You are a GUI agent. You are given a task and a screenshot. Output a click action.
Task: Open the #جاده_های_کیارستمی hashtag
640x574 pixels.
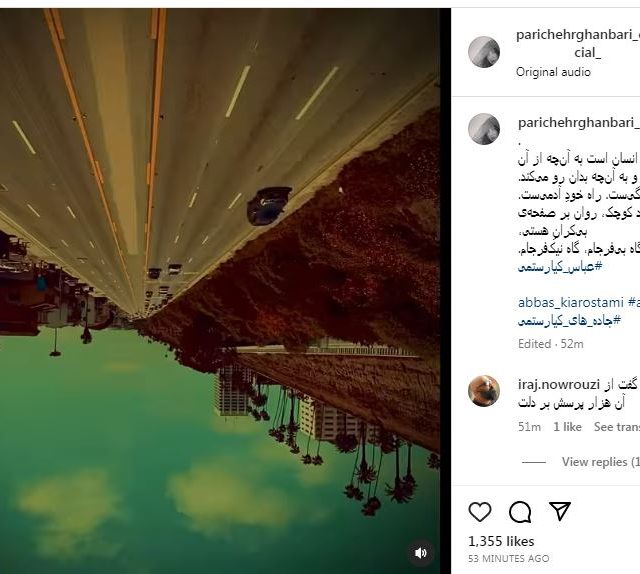click(569, 320)
